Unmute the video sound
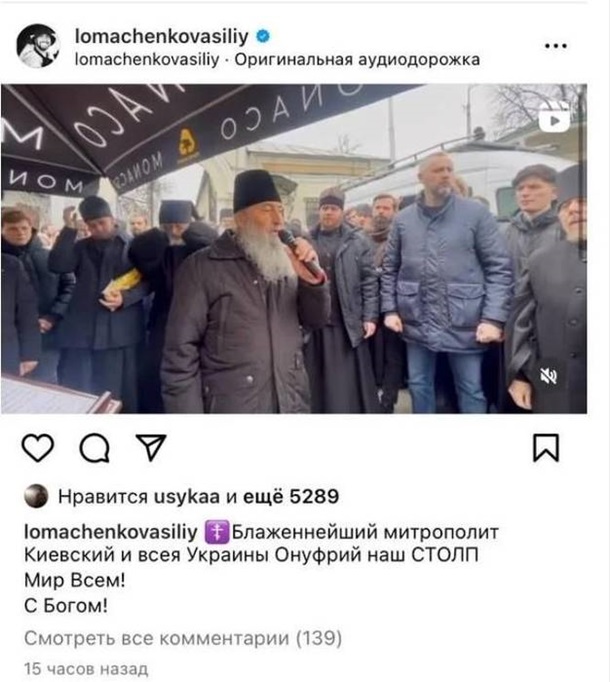Viewport: 610px width, 682px height. 548,375
